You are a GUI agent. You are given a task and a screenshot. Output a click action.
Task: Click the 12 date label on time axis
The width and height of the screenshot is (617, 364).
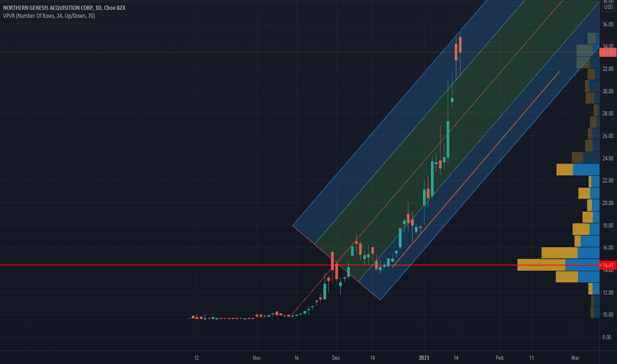(x=197, y=357)
